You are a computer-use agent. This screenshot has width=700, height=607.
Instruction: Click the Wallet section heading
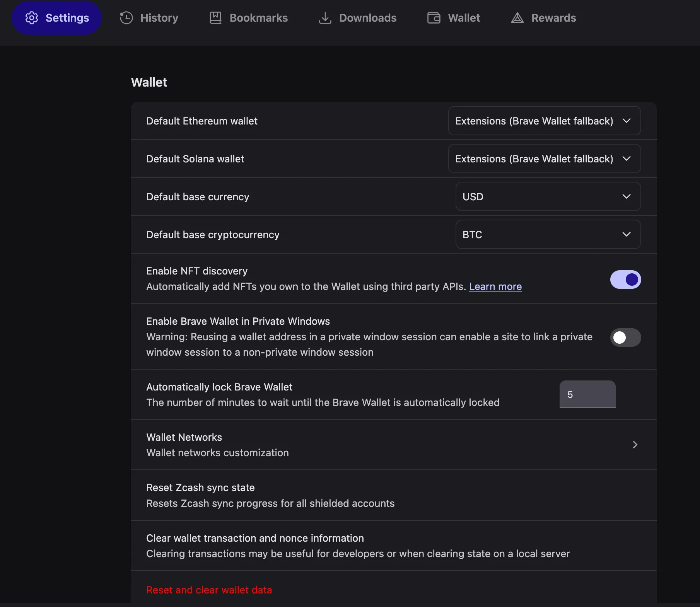point(149,82)
